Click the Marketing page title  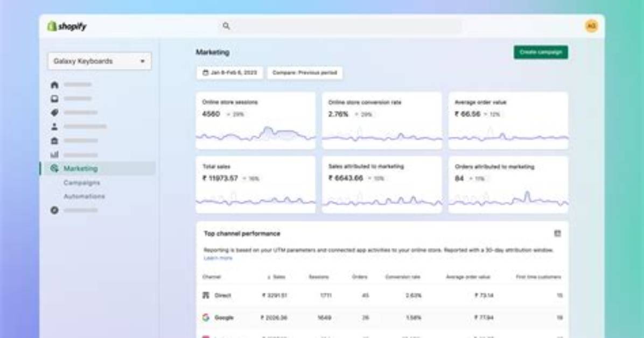click(x=212, y=52)
